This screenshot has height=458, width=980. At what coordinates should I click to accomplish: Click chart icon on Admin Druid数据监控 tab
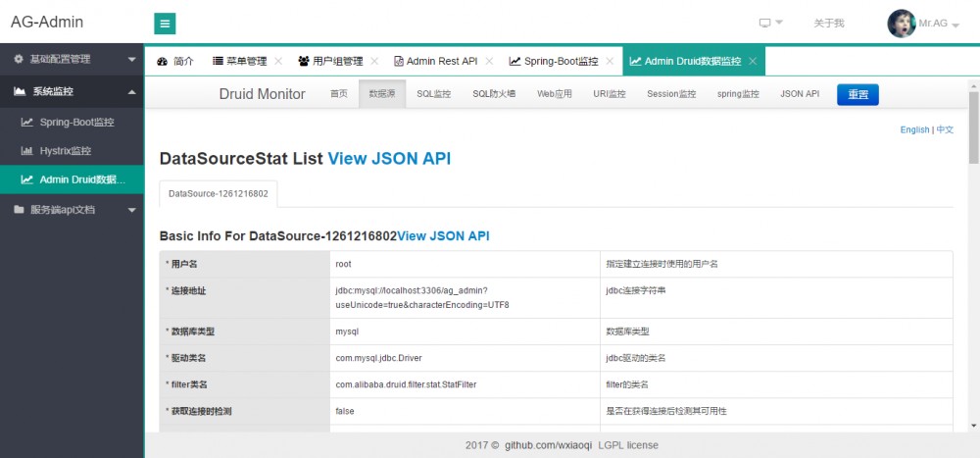click(636, 62)
